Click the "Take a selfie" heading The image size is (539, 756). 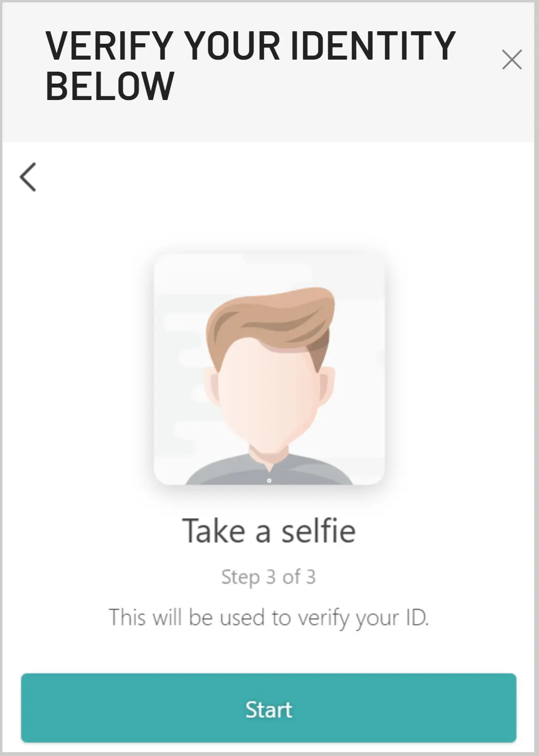click(x=269, y=531)
